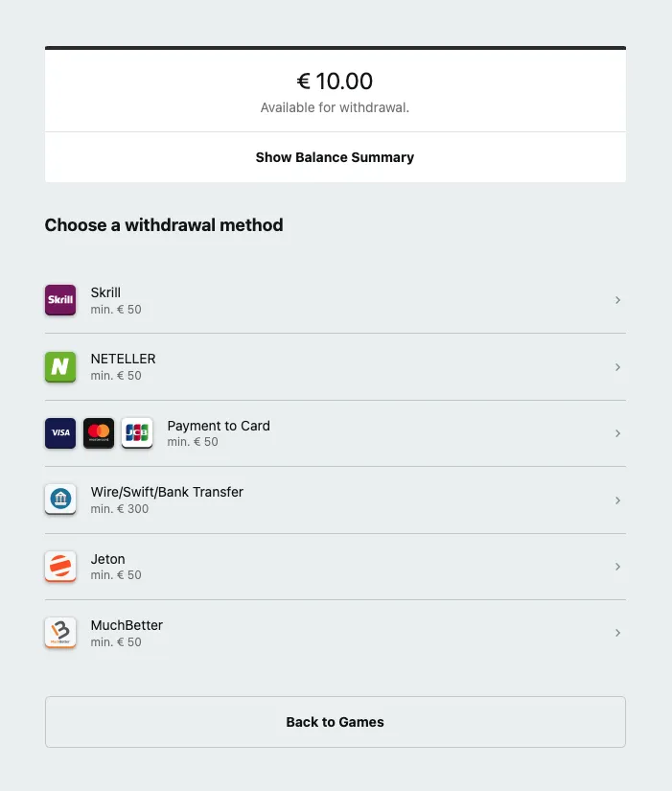Screen dimensions: 672x791
Task: Open NETELLER option via its chevron
Action: [617, 367]
